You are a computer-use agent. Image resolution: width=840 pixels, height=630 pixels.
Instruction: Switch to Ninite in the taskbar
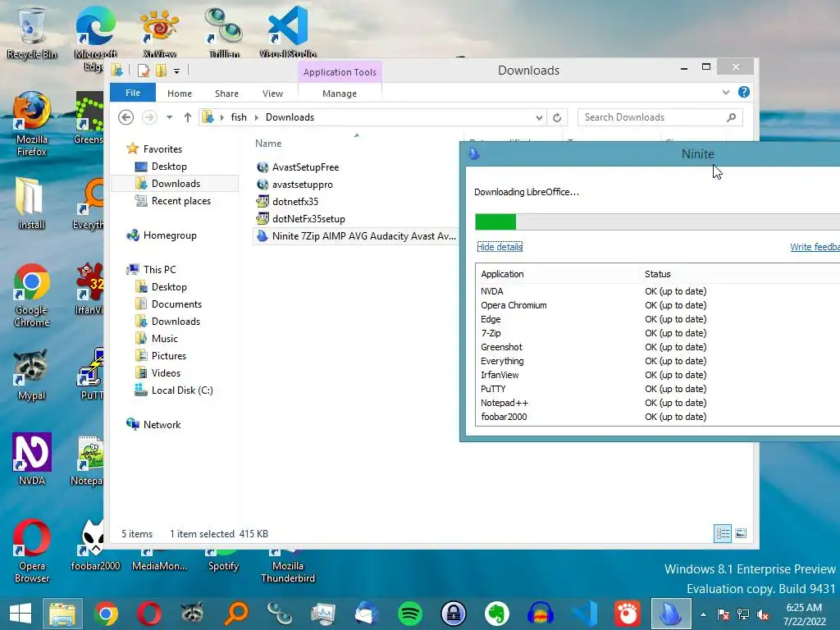(x=670, y=614)
